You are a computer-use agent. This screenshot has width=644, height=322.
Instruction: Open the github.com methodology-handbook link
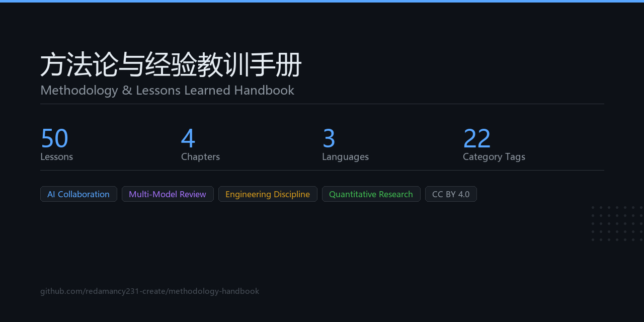pyautogui.click(x=150, y=291)
